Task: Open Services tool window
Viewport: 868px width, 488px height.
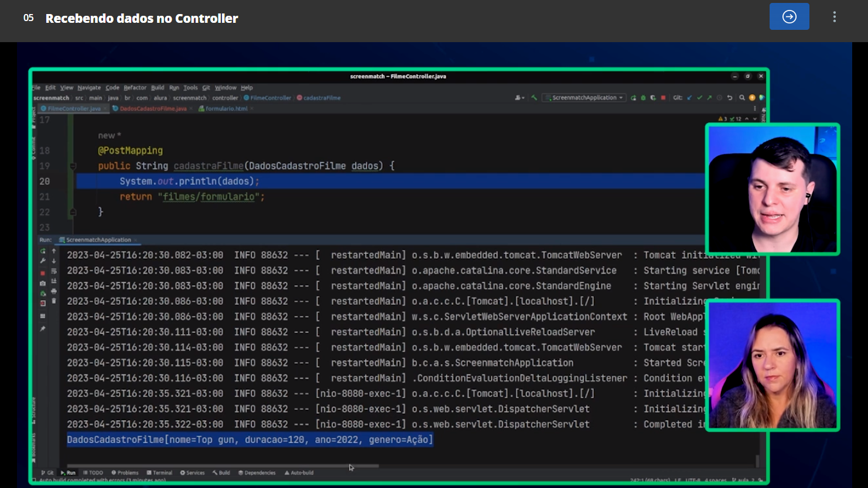Action: (193, 473)
